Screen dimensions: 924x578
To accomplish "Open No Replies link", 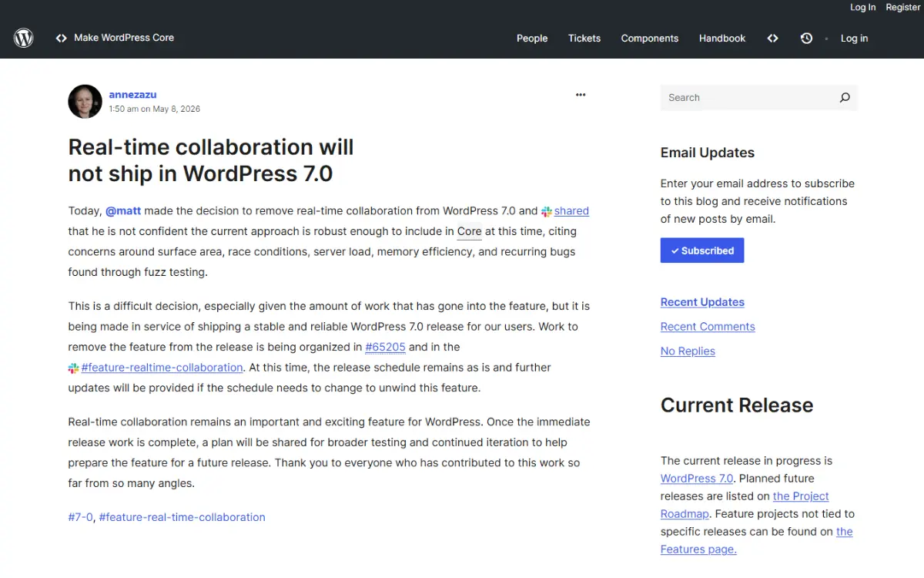I will pos(688,351).
